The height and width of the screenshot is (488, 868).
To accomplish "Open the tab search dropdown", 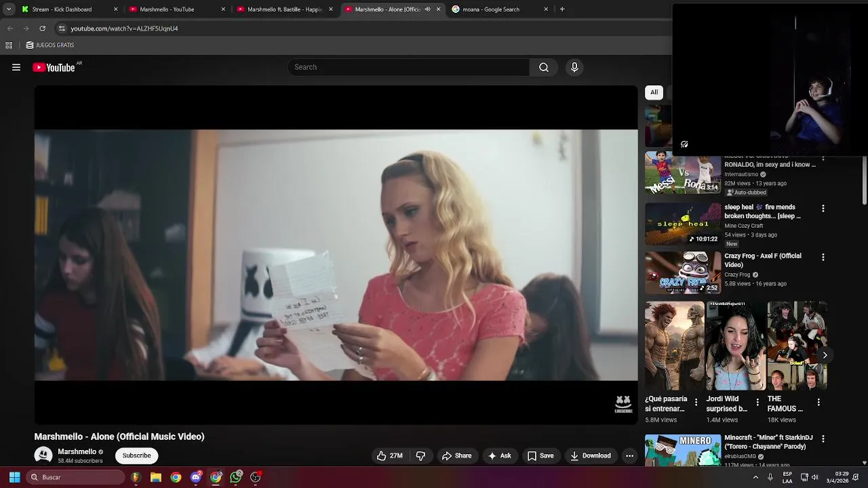I will 9,9.
